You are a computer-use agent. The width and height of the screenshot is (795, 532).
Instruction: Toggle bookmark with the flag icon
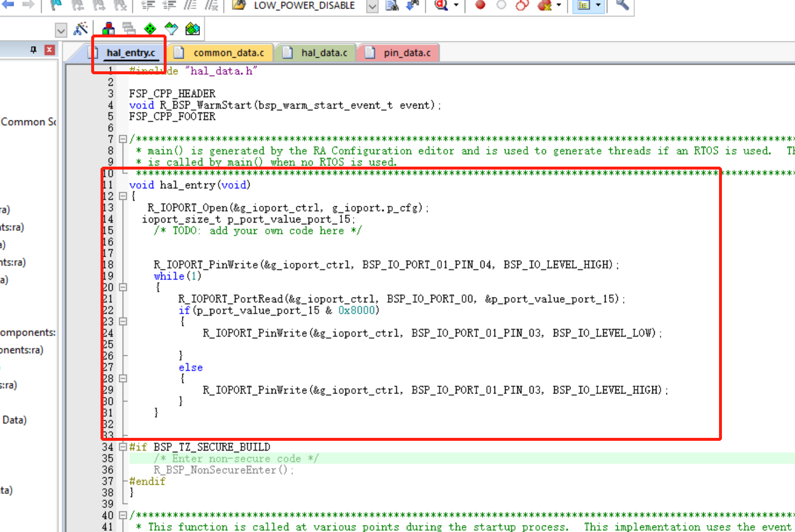pyautogui.click(x=56, y=5)
